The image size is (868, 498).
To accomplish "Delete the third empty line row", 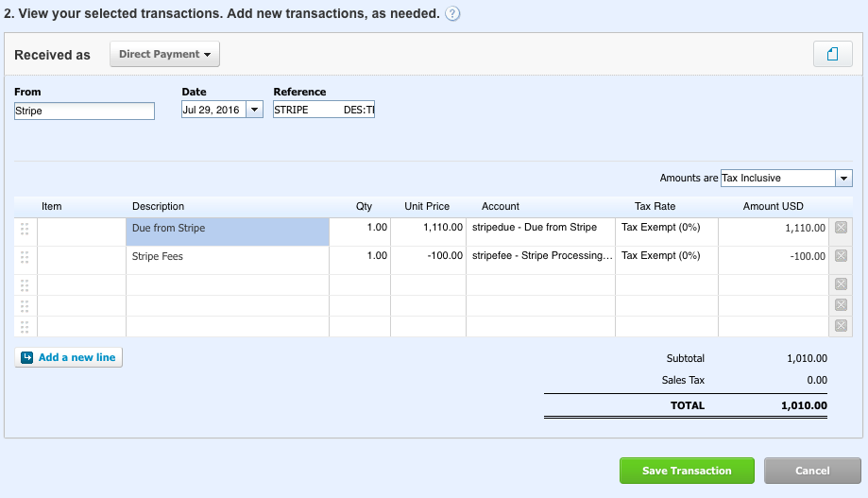I will (x=841, y=283).
